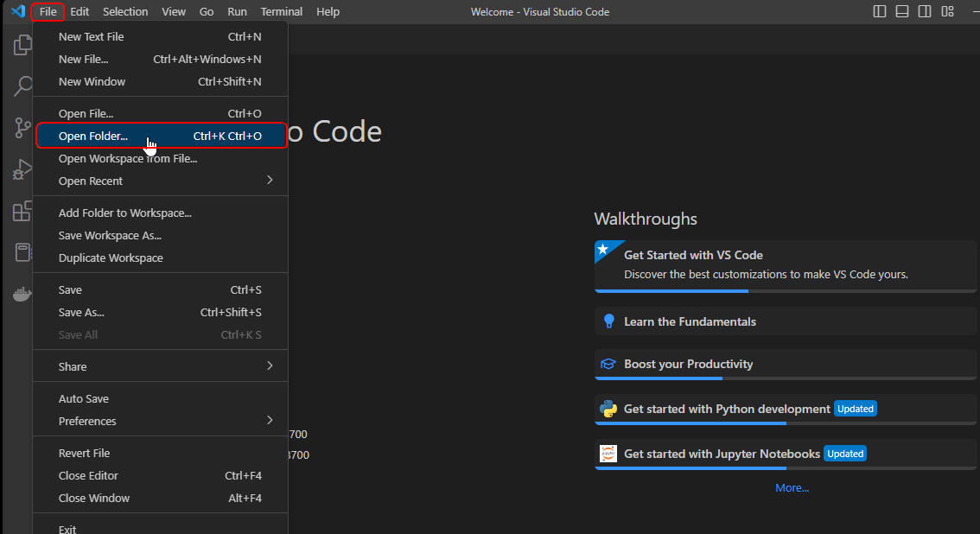Open Get started with Python development

[785, 409]
